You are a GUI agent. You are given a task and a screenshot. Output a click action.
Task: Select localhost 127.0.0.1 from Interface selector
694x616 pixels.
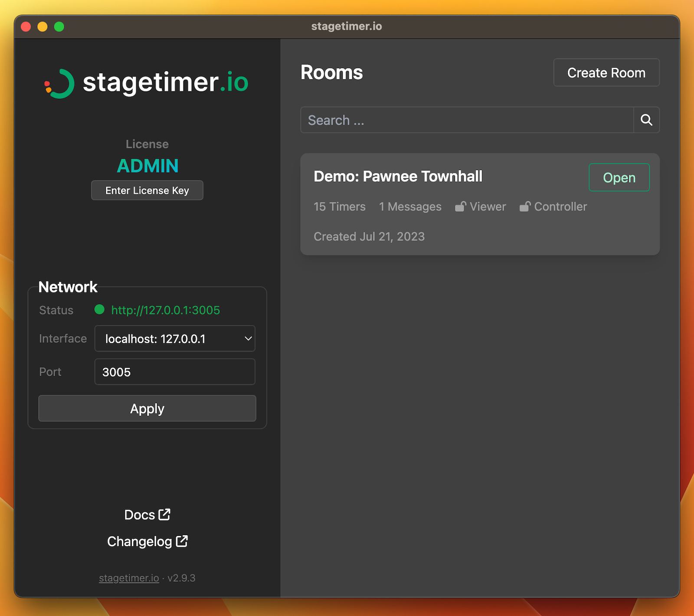[x=174, y=339]
